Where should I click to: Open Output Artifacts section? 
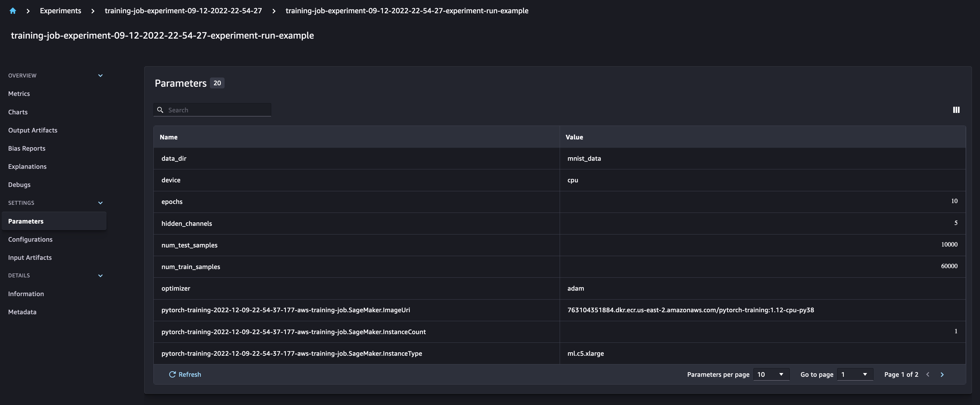pos(33,130)
